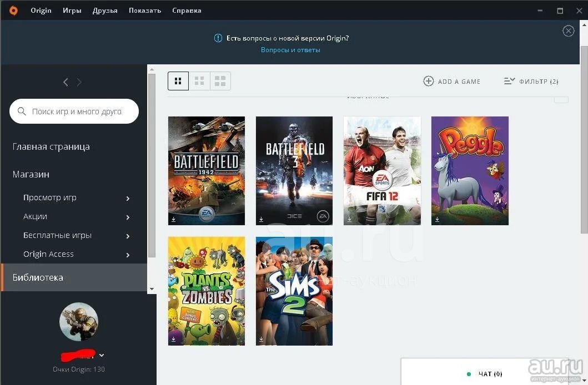Go back with the left arrow

coord(66,82)
